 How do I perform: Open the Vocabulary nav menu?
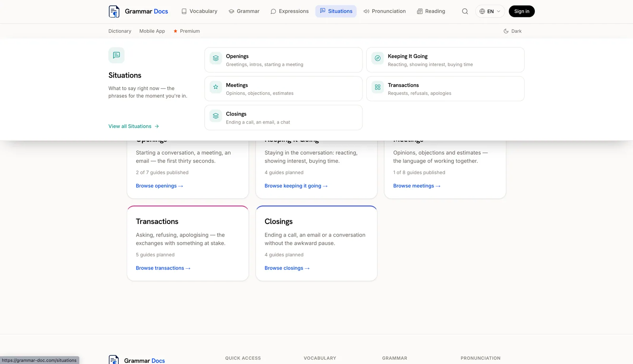point(199,11)
